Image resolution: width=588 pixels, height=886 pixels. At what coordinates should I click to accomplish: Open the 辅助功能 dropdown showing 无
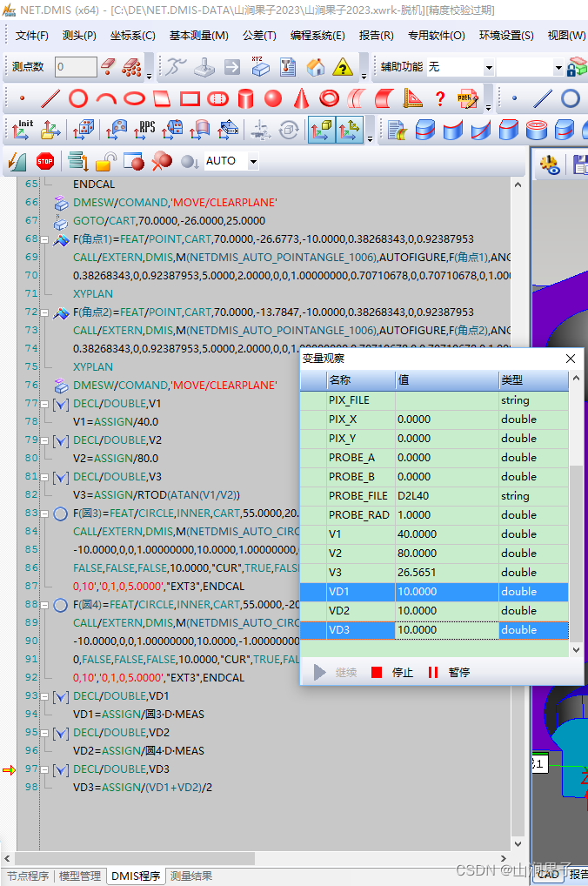[489, 67]
